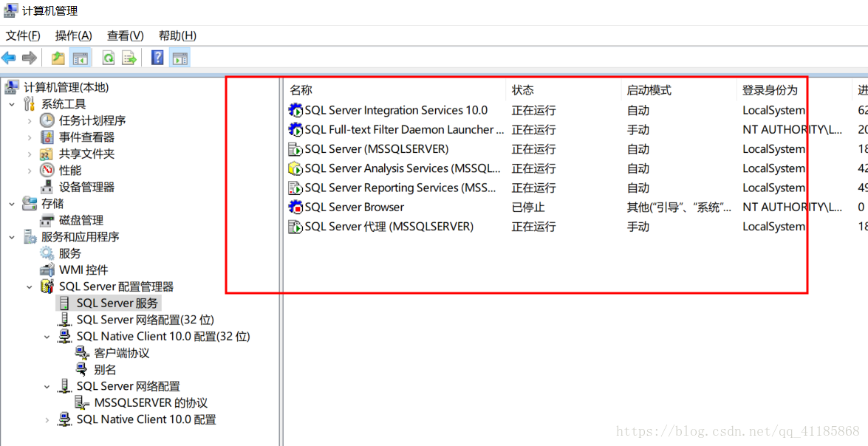Select the SQL Server Browser row name
The image size is (868, 446).
click(355, 207)
